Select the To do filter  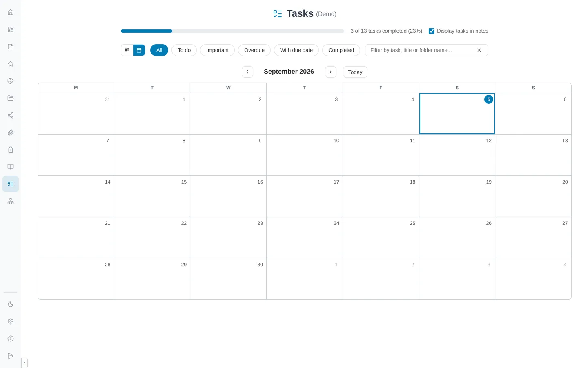tap(184, 50)
